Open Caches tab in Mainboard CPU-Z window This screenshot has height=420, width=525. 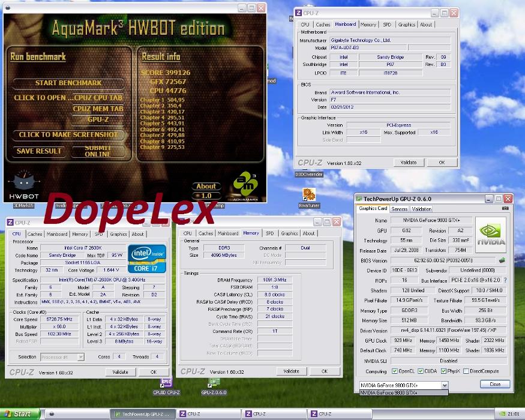tap(323, 25)
